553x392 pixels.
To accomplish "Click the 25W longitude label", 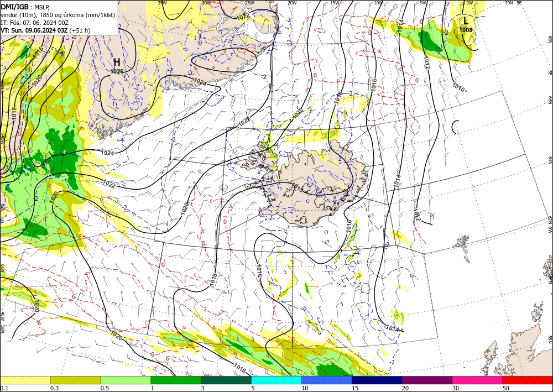I will pos(249,3).
